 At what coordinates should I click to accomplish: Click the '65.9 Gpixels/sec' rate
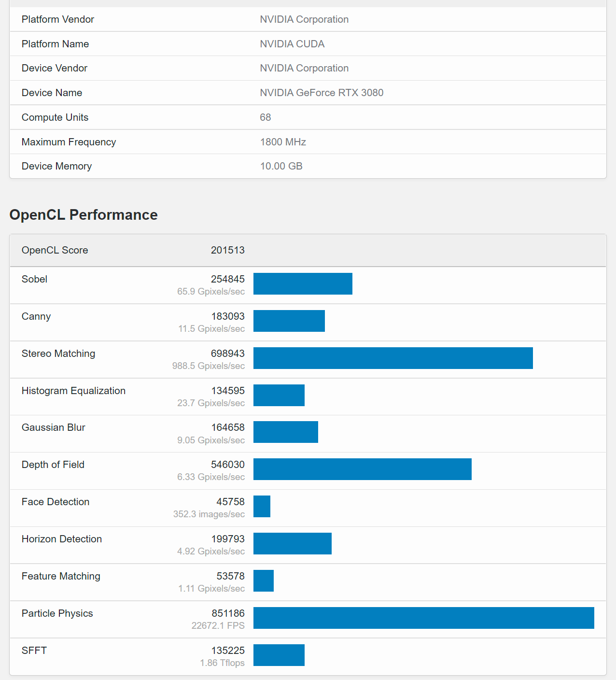(211, 292)
